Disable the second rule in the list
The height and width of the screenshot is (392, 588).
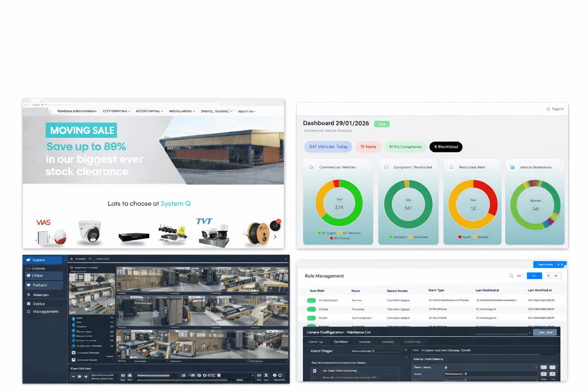[312, 309]
